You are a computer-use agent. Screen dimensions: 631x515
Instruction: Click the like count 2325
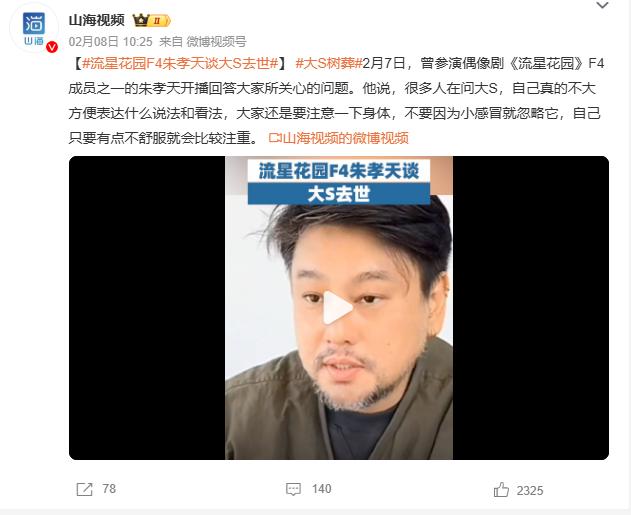coord(530,490)
